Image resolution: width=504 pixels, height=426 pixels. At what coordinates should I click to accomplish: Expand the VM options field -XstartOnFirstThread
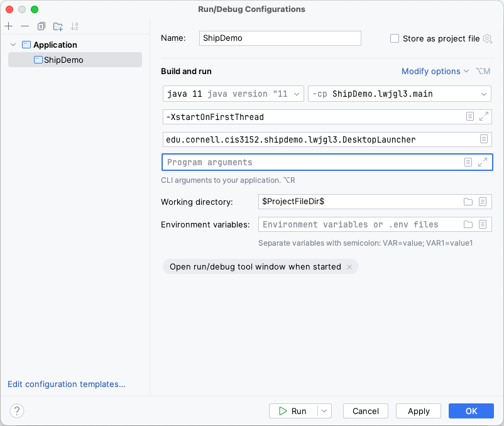click(x=483, y=117)
